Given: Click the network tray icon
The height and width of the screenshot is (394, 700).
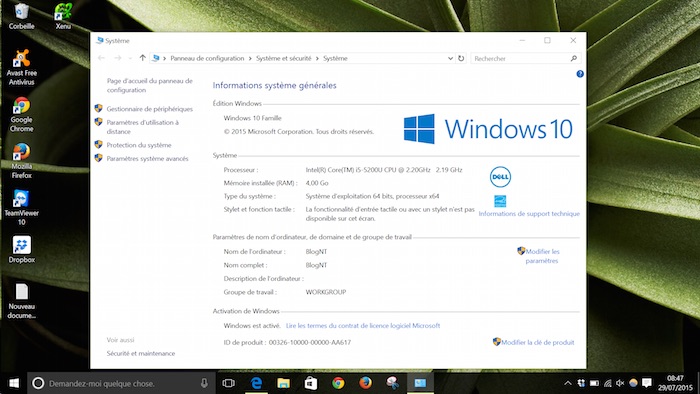Looking at the screenshot, I should pos(608,383).
